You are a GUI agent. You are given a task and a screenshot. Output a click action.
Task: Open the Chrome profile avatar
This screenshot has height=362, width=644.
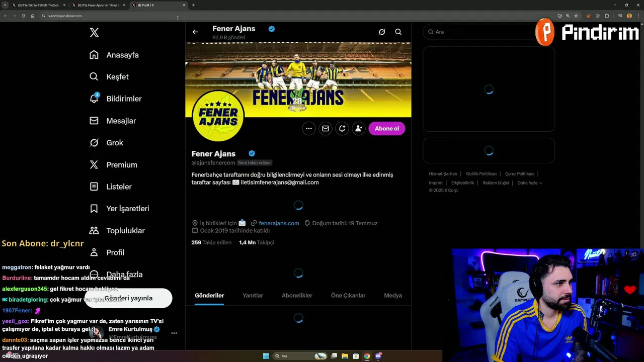pyautogui.click(x=629, y=16)
